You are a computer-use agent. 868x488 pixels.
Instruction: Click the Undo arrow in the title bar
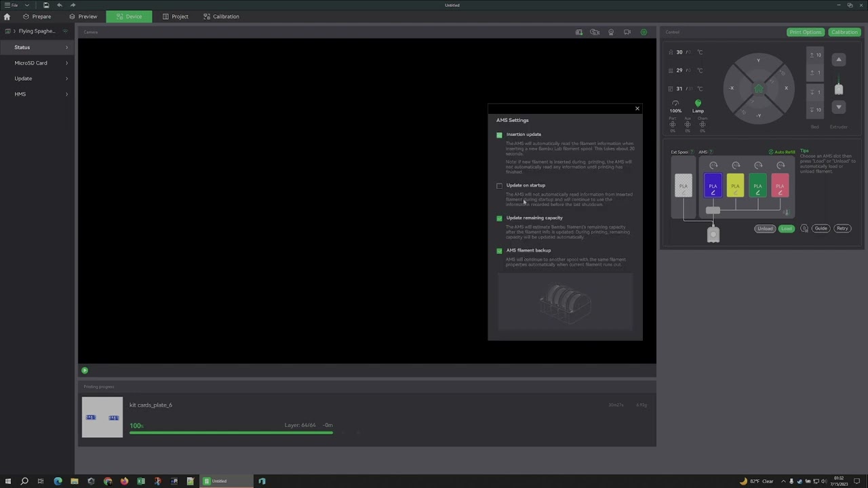60,5
